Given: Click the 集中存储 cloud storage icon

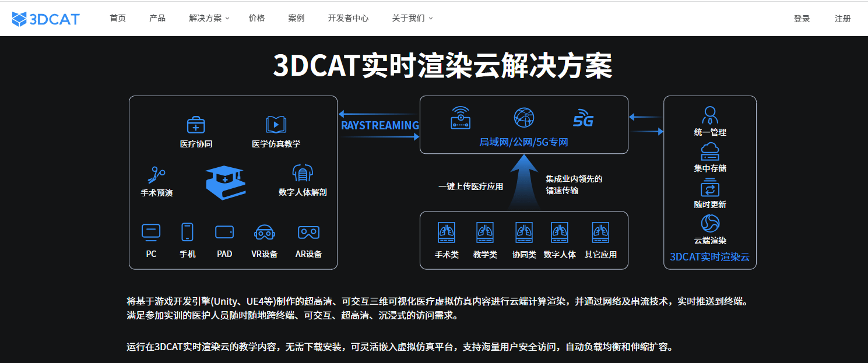Looking at the screenshot, I should 709,151.
